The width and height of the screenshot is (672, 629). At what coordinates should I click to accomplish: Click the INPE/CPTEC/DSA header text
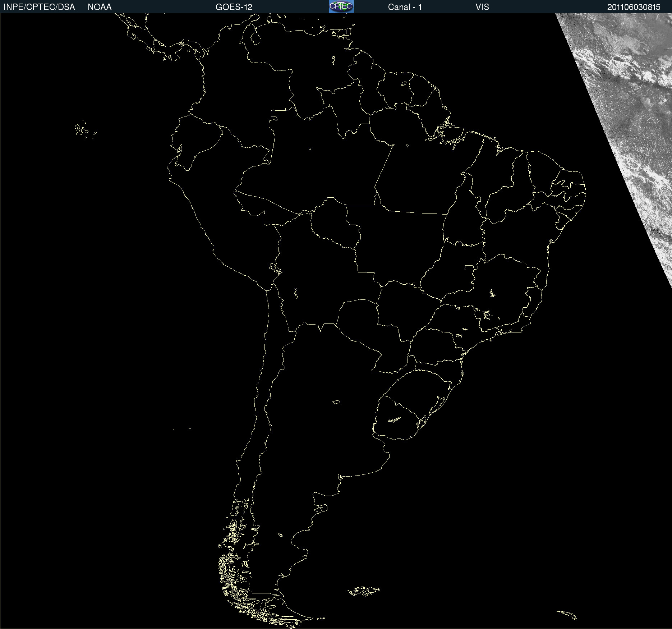coord(39,7)
